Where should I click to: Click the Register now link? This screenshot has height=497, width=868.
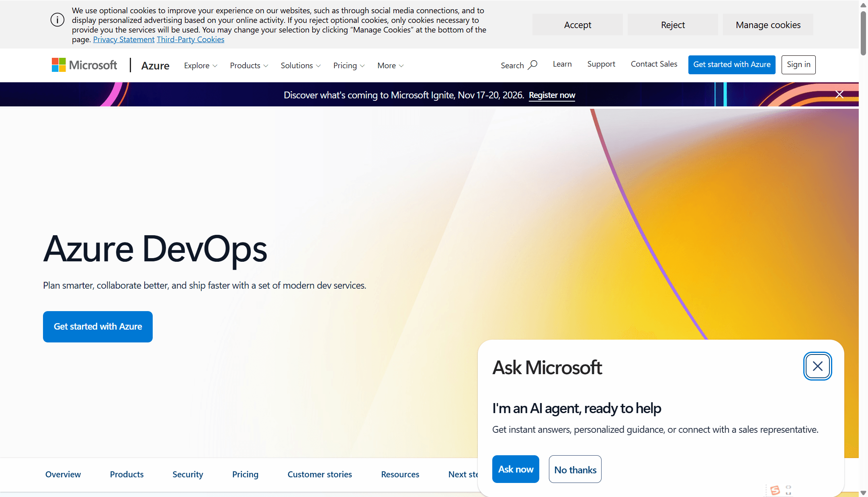(x=552, y=95)
